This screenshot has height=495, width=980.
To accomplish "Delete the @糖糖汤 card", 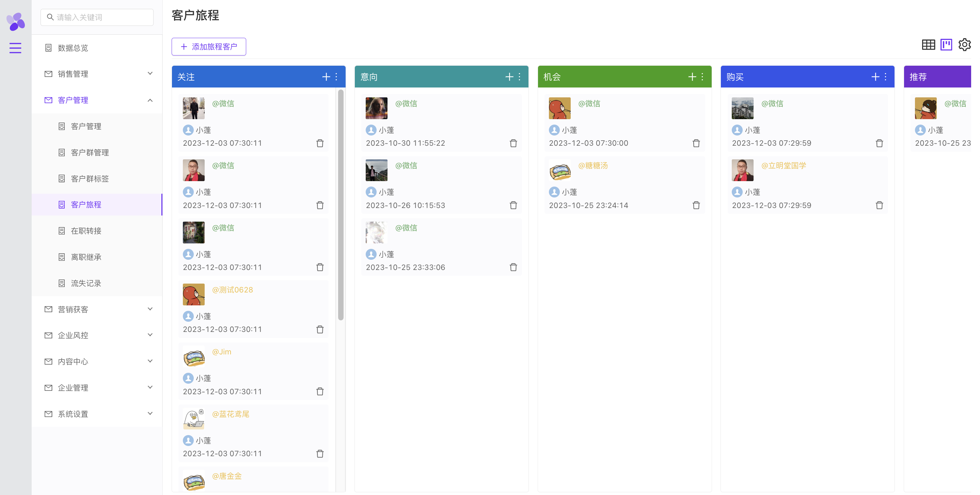I will 696,206.
